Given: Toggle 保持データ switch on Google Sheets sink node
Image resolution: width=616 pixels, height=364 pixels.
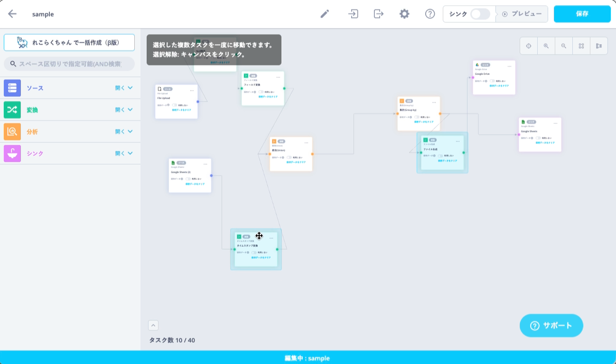Looking at the screenshot, I should coord(538,138).
